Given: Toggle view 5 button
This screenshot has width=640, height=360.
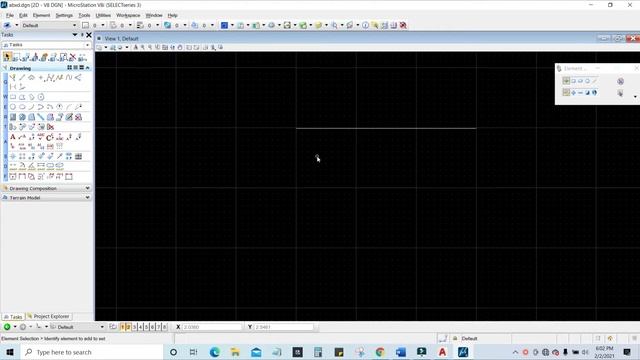Looking at the screenshot, I should point(147,327).
